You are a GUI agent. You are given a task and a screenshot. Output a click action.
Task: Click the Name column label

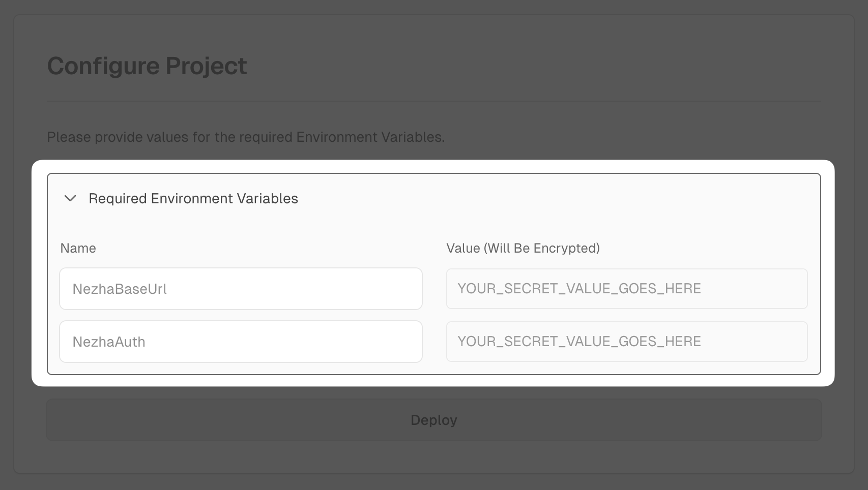(78, 248)
